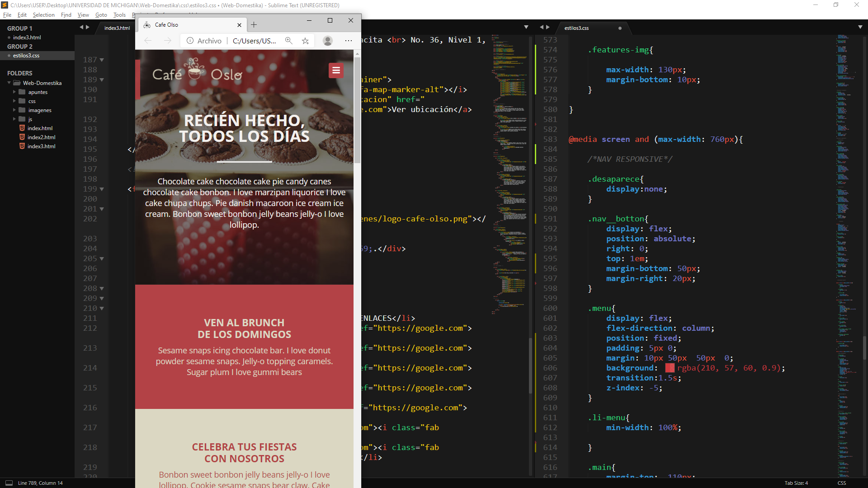The image size is (868, 488).
Task: Click unsaved dot on estilos3.css tab
Action: [x=620, y=28]
